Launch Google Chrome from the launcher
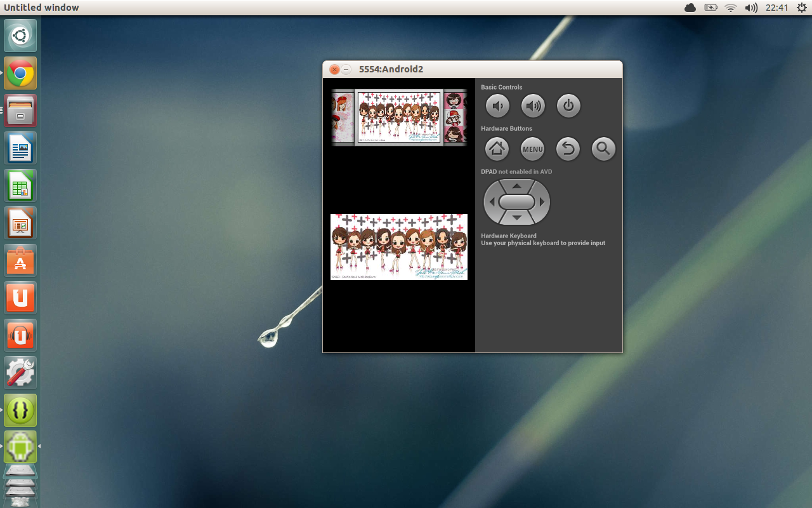Image resolution: width=812 pixels, height=508 pixels. click(x=20, y=73)
